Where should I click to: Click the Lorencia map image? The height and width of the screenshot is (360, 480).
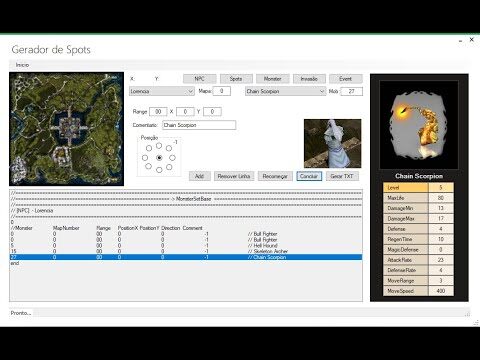point(66,129)
